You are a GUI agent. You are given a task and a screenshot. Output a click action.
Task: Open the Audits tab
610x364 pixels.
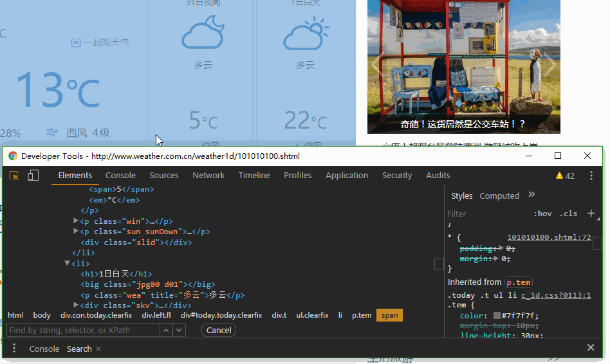pos(438,176)
